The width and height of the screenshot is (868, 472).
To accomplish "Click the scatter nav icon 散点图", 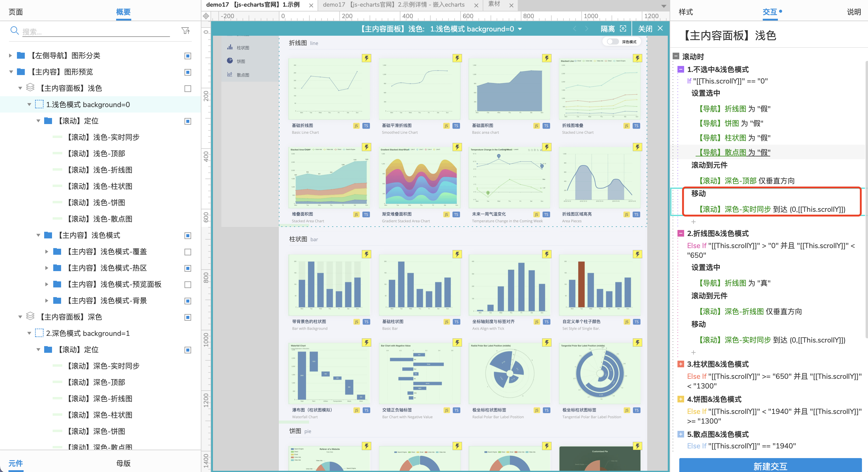I will point(230,74).
